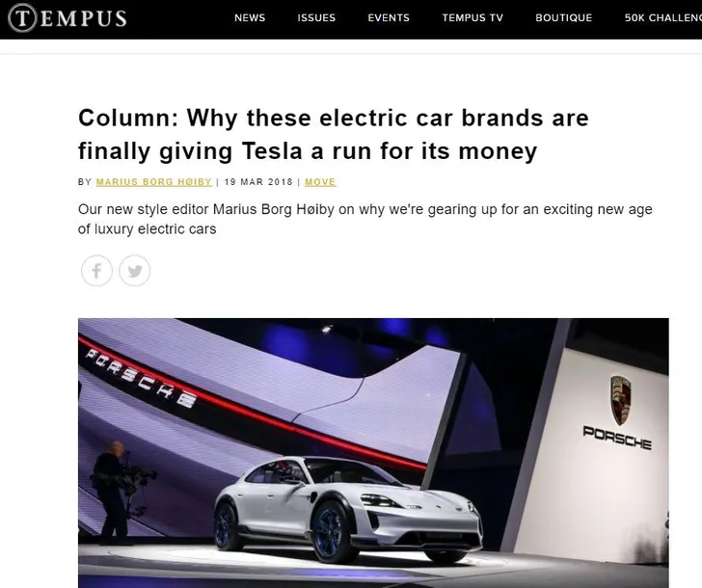The image size is (702, 588).
Task: Open the MOVE category link
Action: click(320, 182)
